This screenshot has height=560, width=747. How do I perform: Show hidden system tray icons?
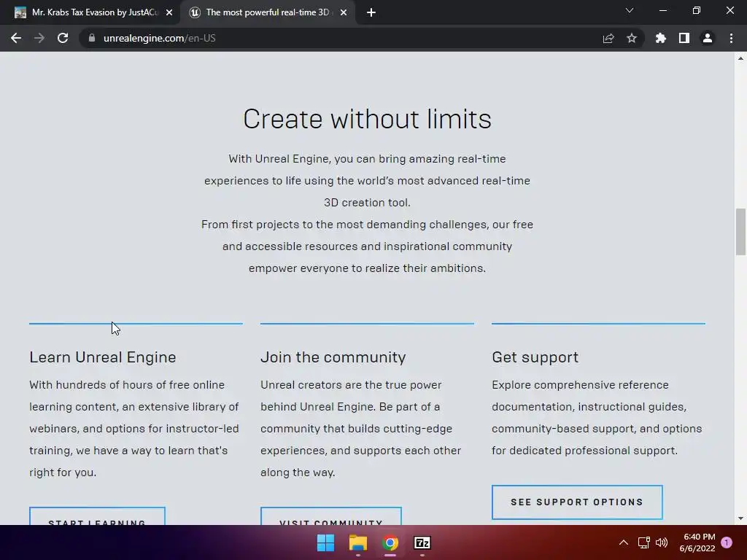[x=624, y=542]
